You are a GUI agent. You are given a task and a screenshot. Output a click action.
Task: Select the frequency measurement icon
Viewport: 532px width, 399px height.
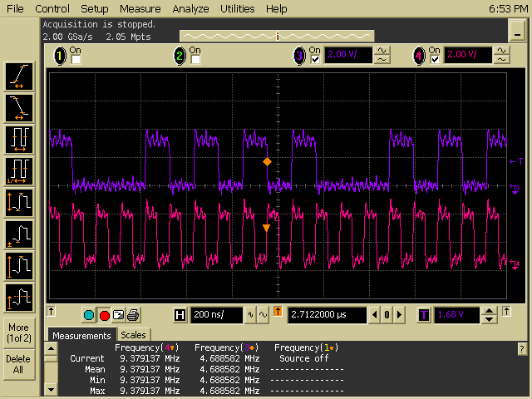pyautogui.click(x=19, y=171)
